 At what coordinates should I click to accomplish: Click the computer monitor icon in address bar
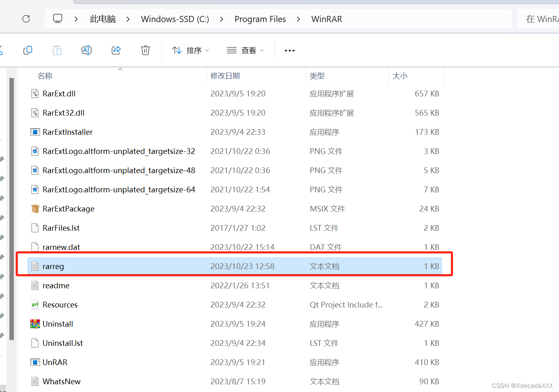[58, 19]
